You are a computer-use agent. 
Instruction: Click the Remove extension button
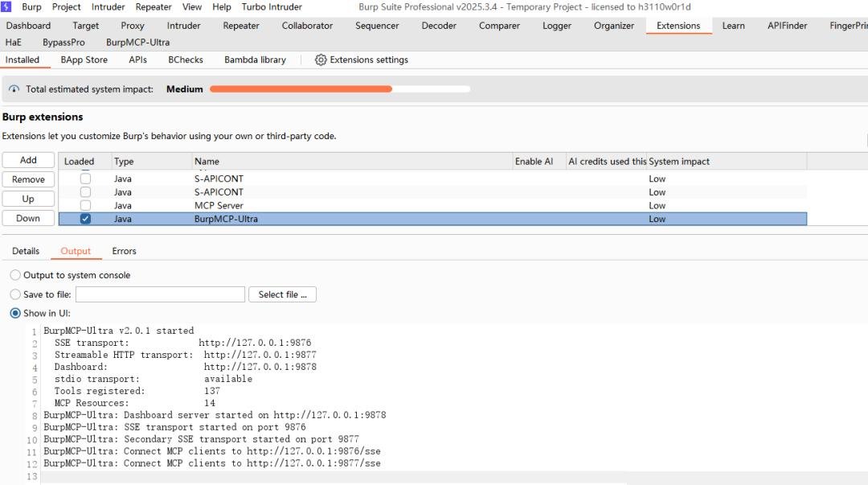coord(28,179)
